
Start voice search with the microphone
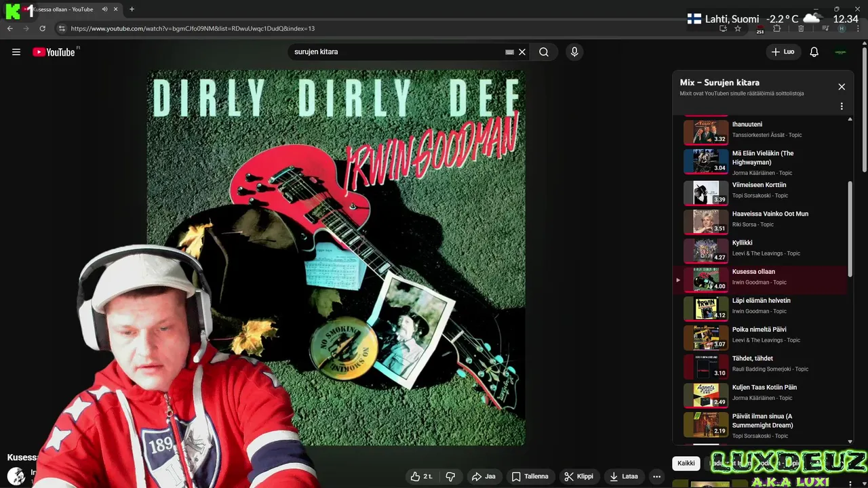[x=574, y=52]
